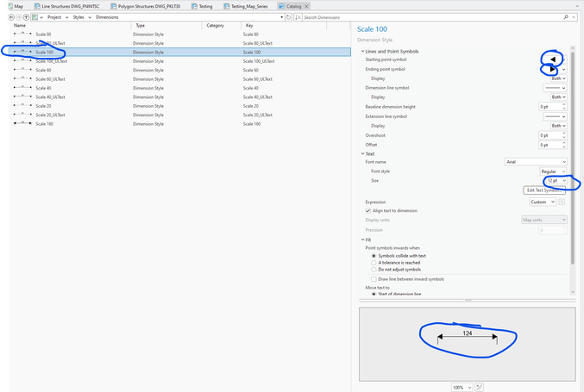Screen dimensions: 584x392
Task: Select the Scale 20_ULText style row
Action: [180, 115]
